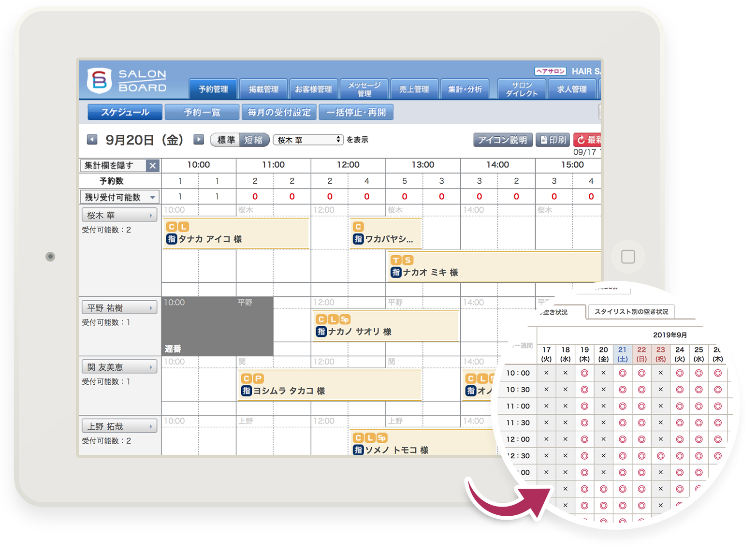Viewport: 756px width, 553px height.
Task: Click the L icon on タナカ アイコ booking
Action: click(183, 227)
